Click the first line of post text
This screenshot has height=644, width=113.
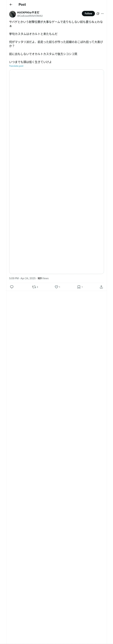coord(56,22)
